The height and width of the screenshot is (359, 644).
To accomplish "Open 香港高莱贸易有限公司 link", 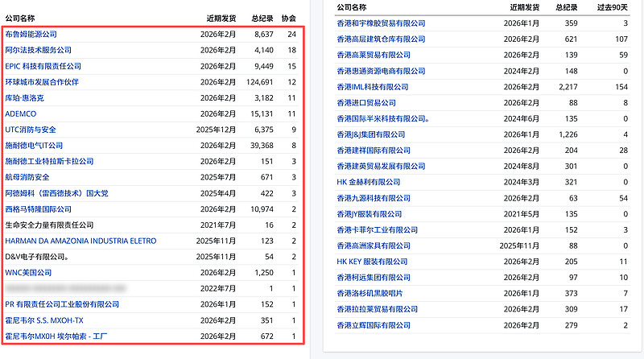I will pos(374,55).
